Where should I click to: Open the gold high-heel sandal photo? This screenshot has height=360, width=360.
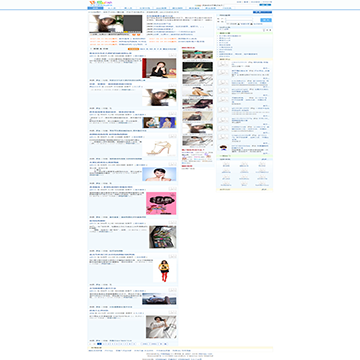[159, 148]
